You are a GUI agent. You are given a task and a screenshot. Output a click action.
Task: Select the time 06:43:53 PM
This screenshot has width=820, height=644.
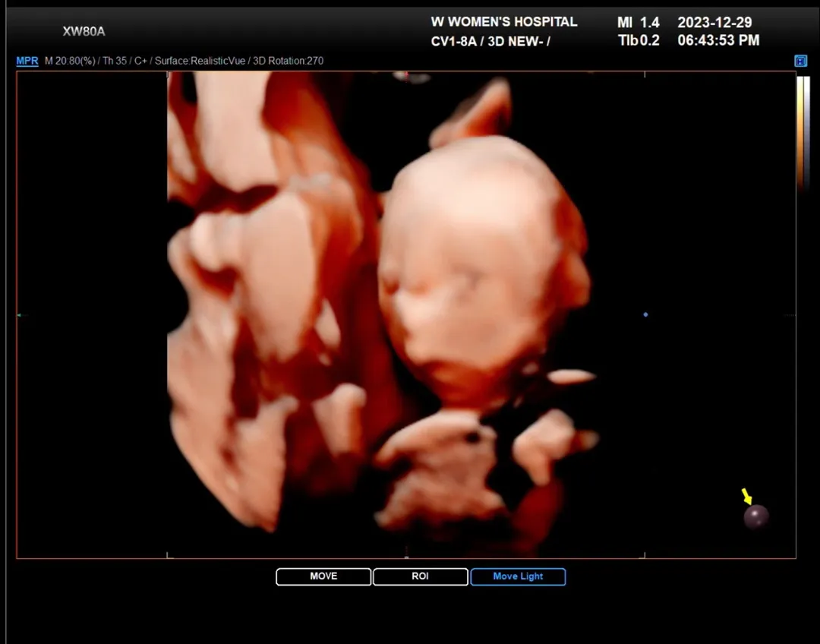718,40
